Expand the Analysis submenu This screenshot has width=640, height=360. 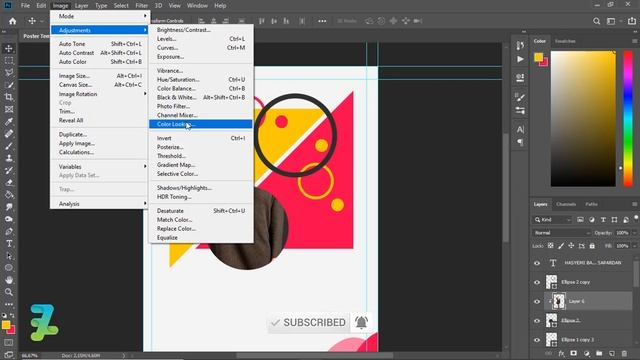tap(100, 204)
